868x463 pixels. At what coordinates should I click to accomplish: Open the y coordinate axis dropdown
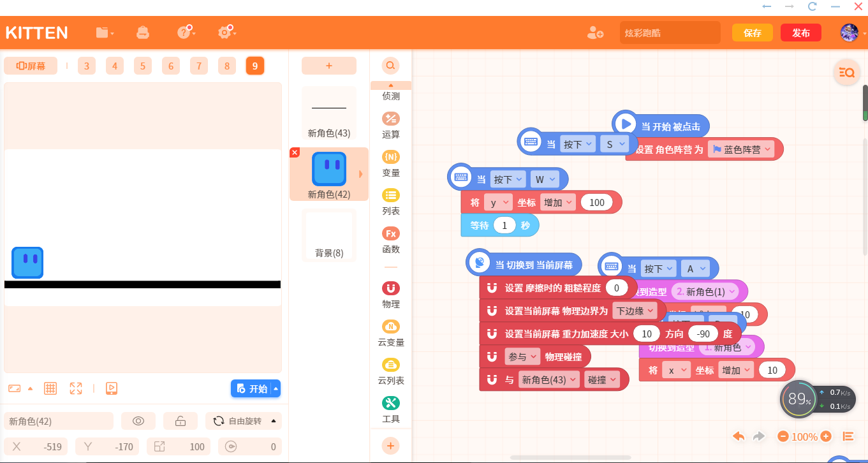coord(498,202)
